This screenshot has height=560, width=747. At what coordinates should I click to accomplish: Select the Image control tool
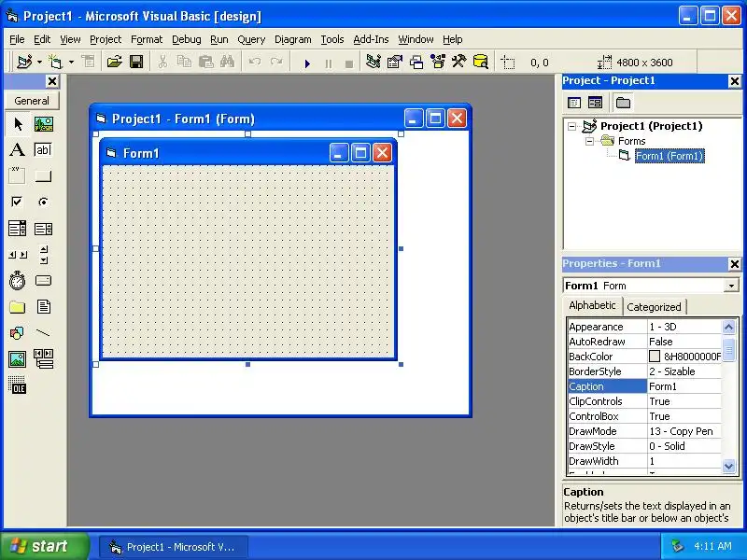click(18, 358)
